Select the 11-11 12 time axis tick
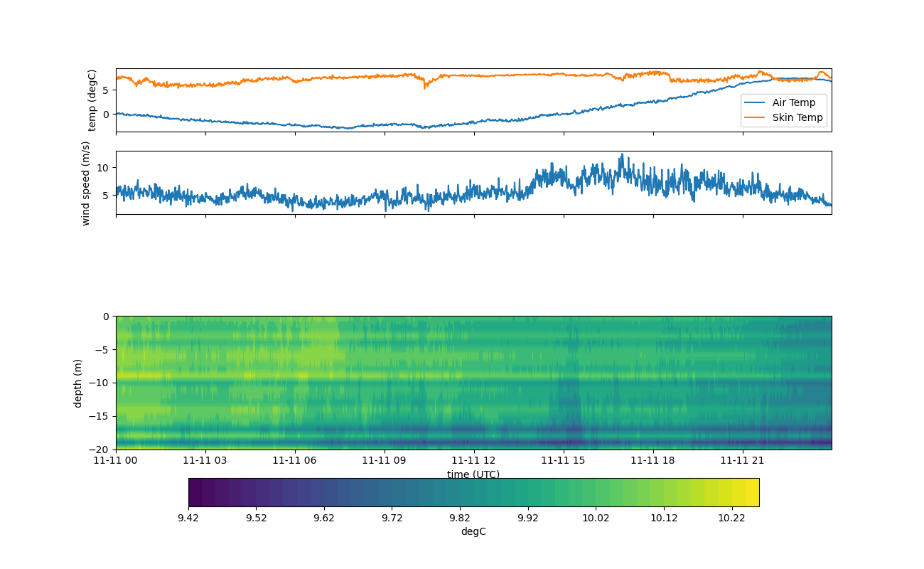 pos(473,460)
